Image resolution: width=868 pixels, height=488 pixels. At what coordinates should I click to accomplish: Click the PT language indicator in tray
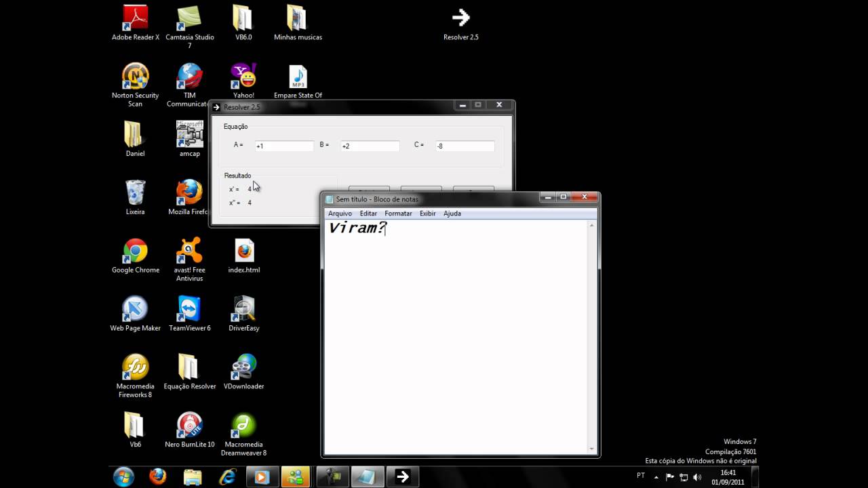coord(641,476)
